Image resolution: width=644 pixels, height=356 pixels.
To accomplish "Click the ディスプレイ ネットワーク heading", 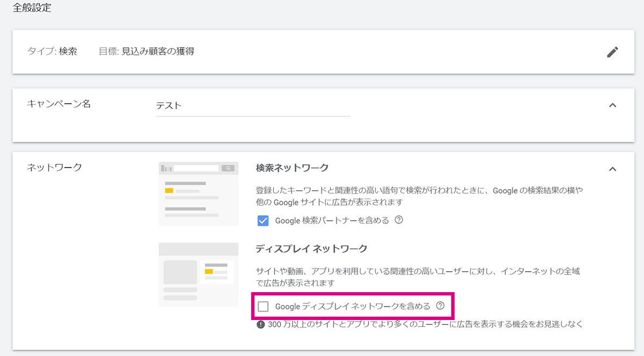I will coord(312,248).
